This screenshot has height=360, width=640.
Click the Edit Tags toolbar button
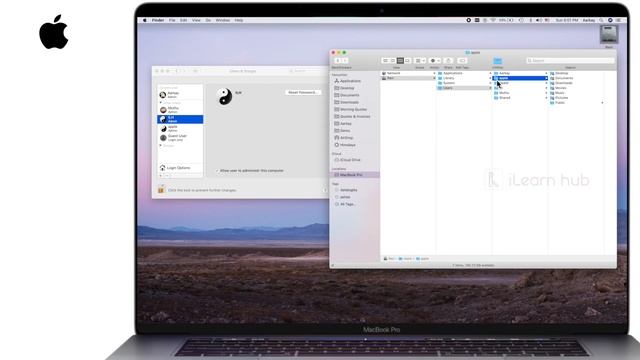[462, 60]
